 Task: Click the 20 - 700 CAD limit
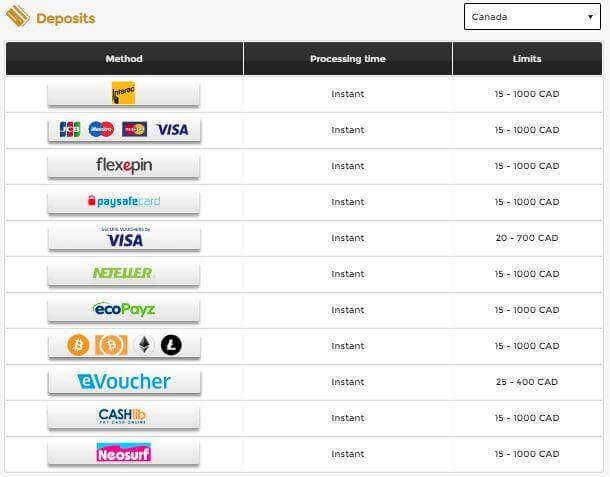527,238
